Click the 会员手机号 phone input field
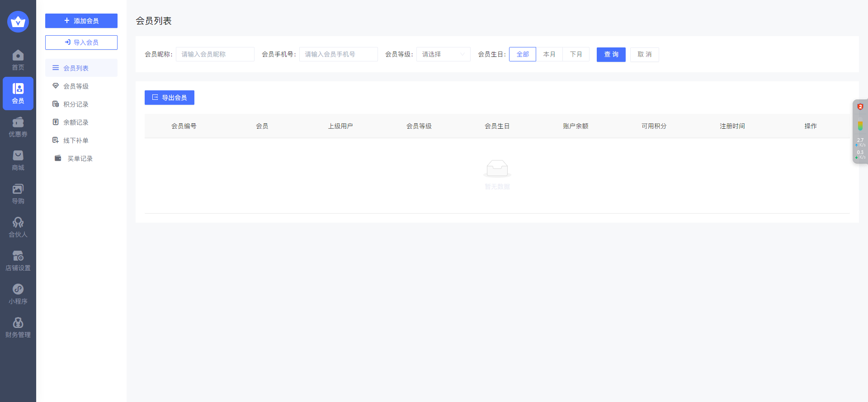This screenshot has height=402, width=868. pyautogui.click(x=338, y=54)
